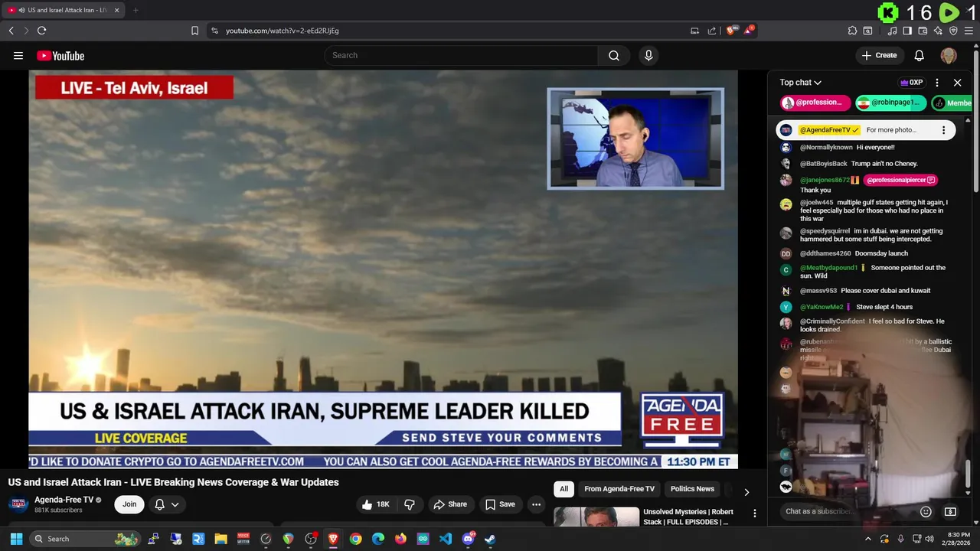Open options for Unsolved Mysteries video
Screen dimensions: 980x551
coord(755,514)
